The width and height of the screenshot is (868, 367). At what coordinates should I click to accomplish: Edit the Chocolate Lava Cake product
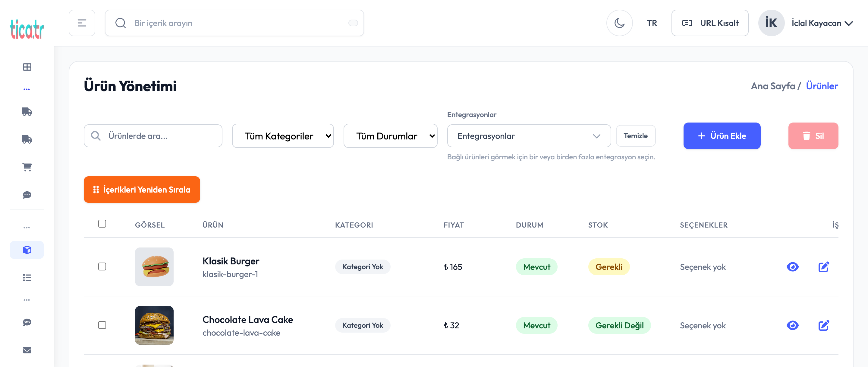click(x=823, y=325)
